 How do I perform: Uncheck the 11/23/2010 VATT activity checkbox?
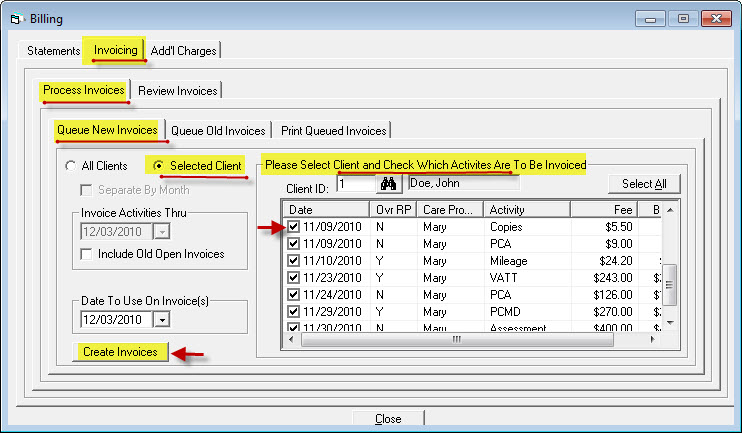[x=293, y=278]
